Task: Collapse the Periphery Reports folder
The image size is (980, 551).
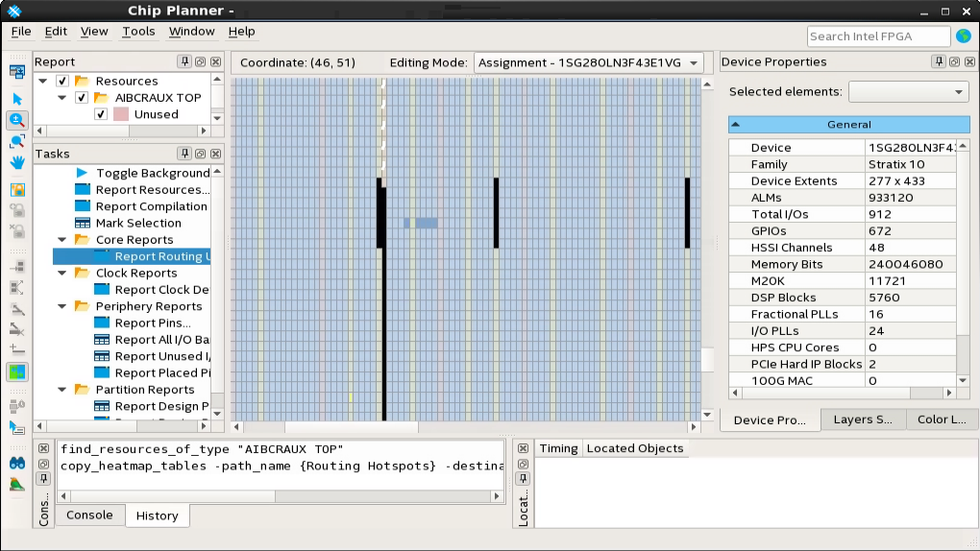Action: pos(61,306)
